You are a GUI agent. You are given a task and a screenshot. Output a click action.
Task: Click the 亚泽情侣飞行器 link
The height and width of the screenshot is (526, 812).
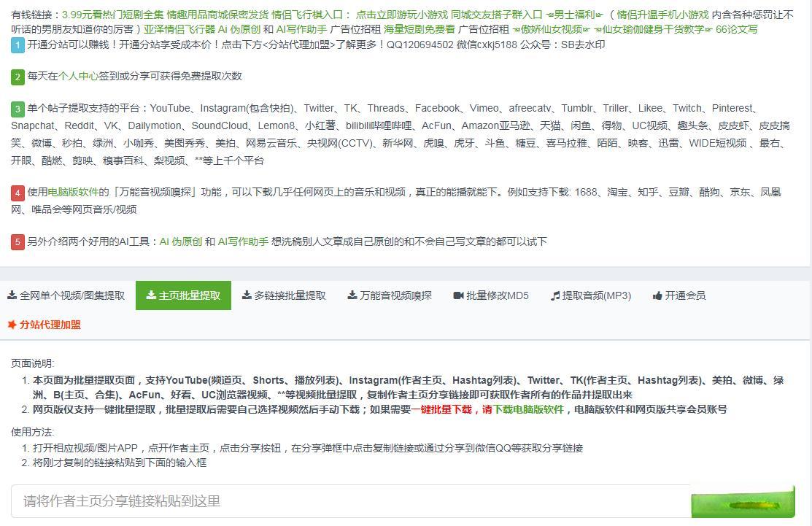pos(179,29)
